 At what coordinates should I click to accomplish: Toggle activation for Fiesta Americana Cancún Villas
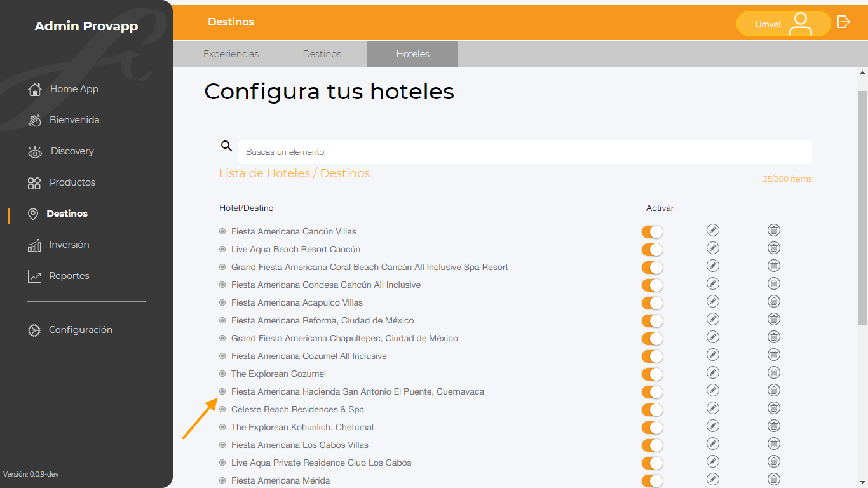pyautogui.click(x=653, y=232)
